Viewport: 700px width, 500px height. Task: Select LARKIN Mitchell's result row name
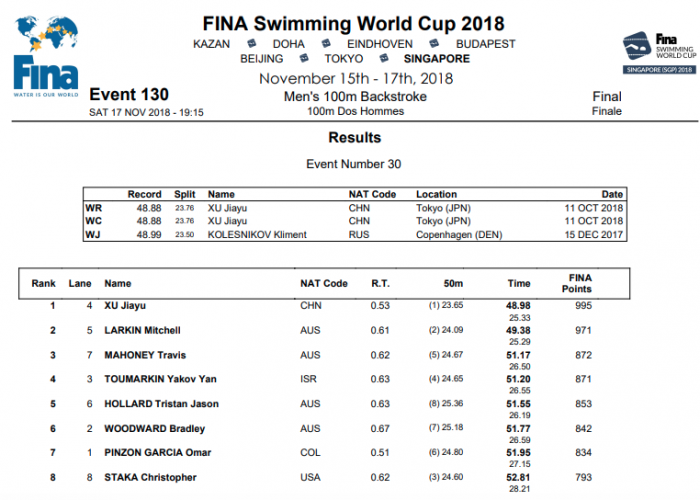(142, 330)
